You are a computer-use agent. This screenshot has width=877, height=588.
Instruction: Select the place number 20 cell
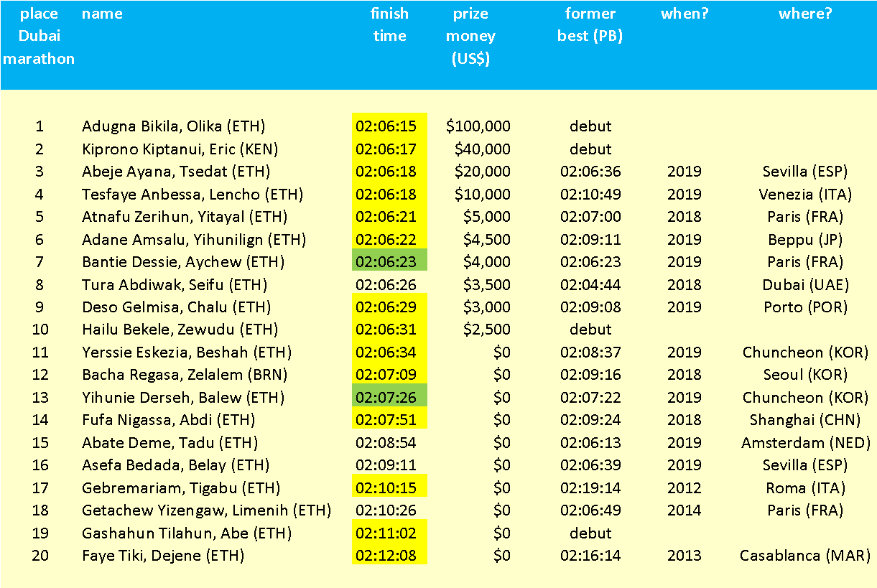40,556
